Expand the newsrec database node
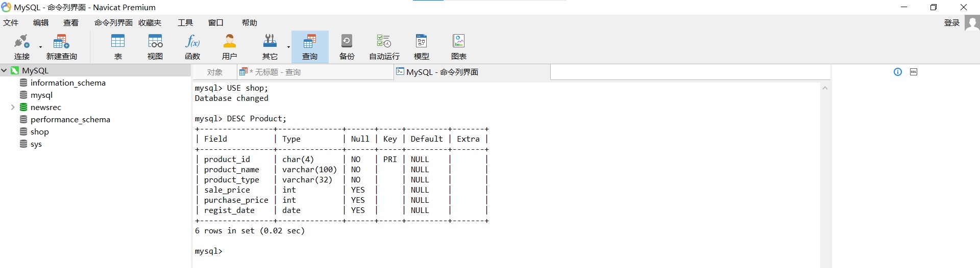 coord(13,107)
